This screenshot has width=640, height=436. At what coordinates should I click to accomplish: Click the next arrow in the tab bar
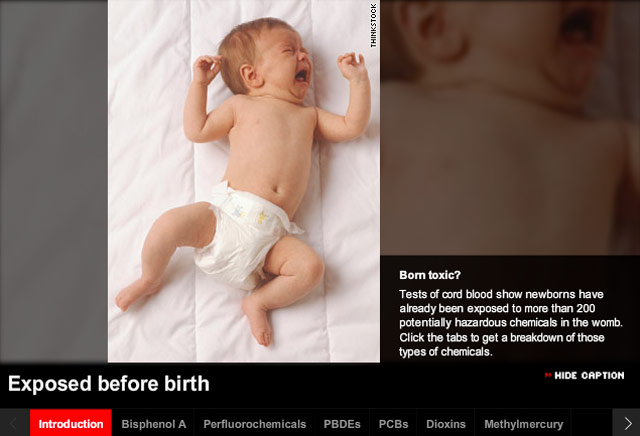[626, 423]
